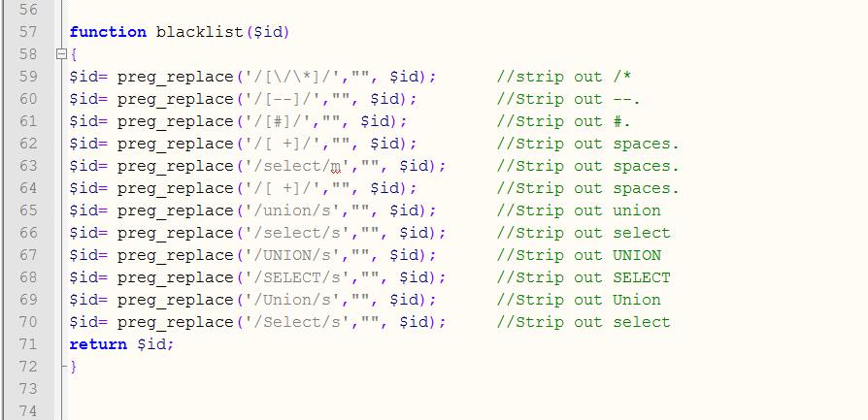Collapse the blacklist function fold marker

[x=62, y=54]
